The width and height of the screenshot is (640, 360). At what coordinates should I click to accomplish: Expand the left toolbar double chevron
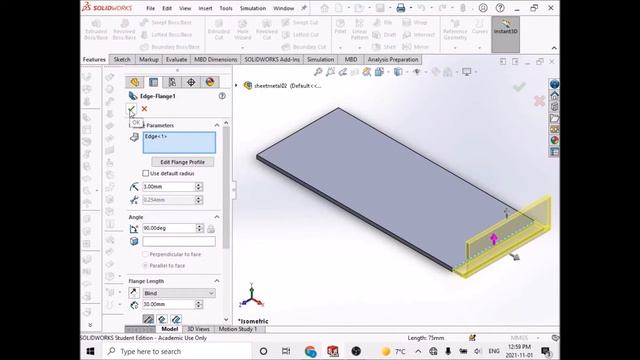coord(90,325)
